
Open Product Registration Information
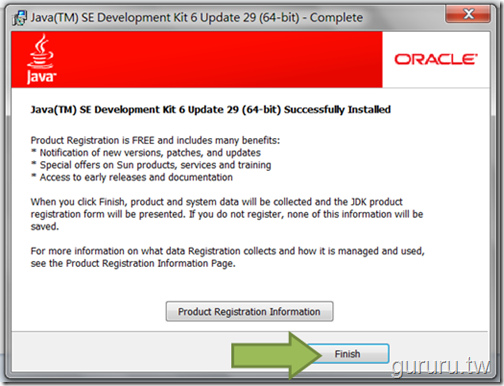(x=249, y=311)
